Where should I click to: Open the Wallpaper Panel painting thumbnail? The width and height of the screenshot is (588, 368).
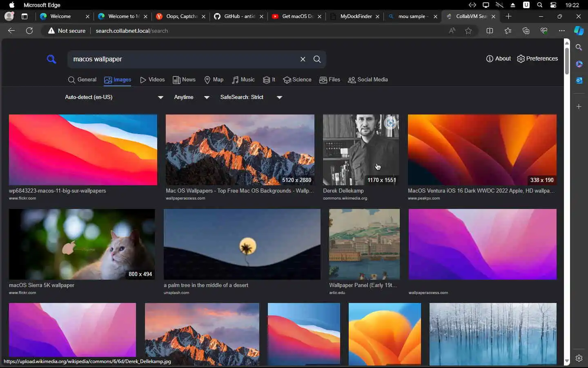[364, 244]
